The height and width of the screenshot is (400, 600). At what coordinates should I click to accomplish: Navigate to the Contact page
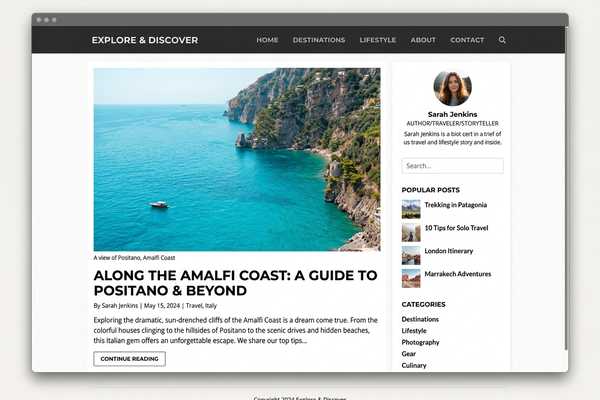(467, 40)
